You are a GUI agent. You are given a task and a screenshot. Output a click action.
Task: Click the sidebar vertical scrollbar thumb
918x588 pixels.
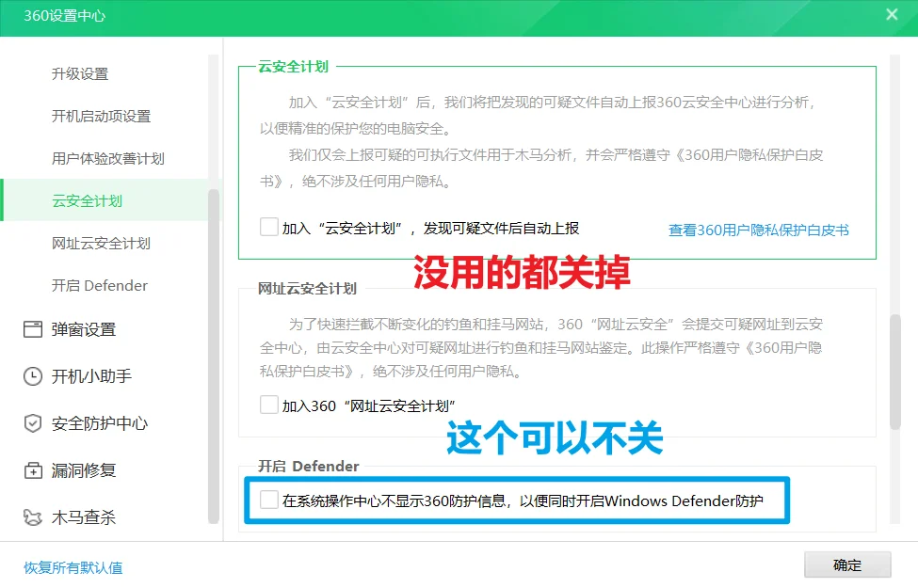214,356
